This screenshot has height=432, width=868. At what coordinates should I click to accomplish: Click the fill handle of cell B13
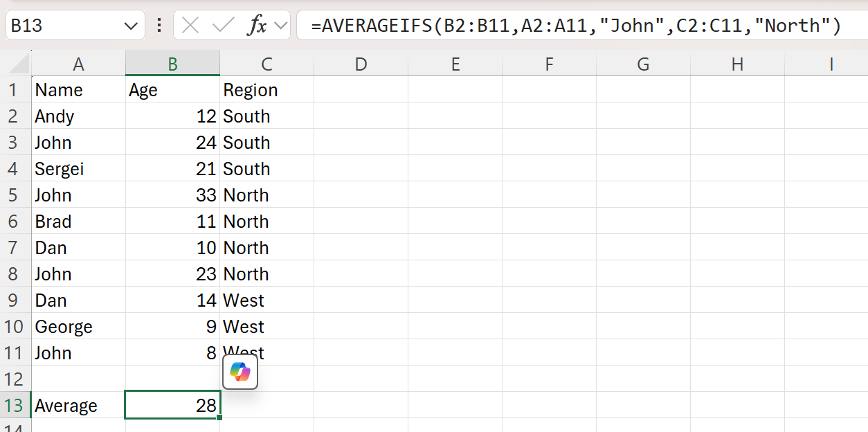click(219, 416)
